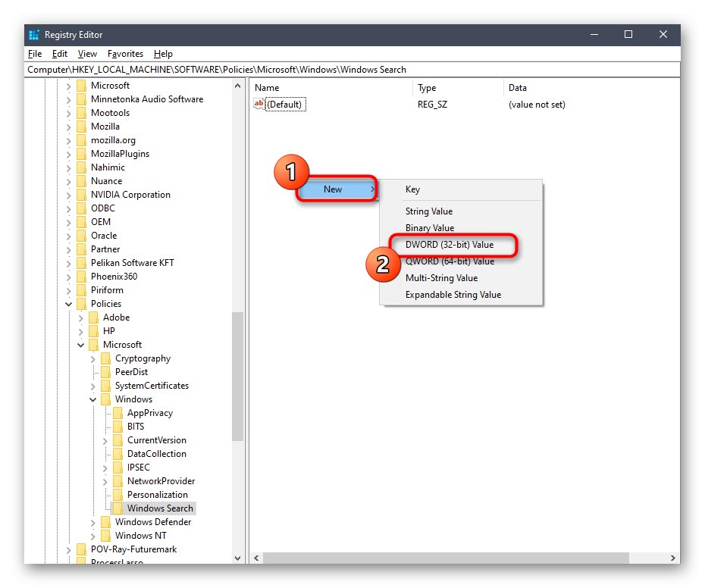
Task: Open the Favorites menu
Action: [125, 54]
